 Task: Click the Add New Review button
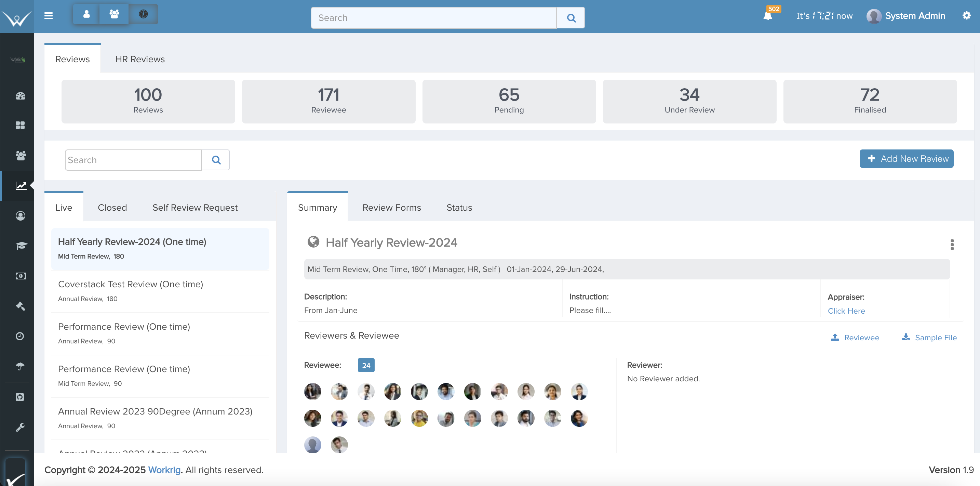click(x=906, y=159)
